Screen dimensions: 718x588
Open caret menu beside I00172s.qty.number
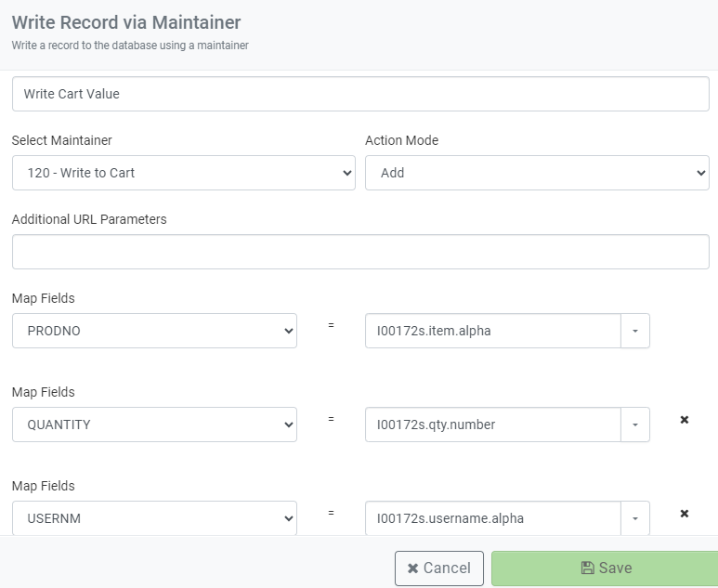pyautogui.click(x=635, y=425)
